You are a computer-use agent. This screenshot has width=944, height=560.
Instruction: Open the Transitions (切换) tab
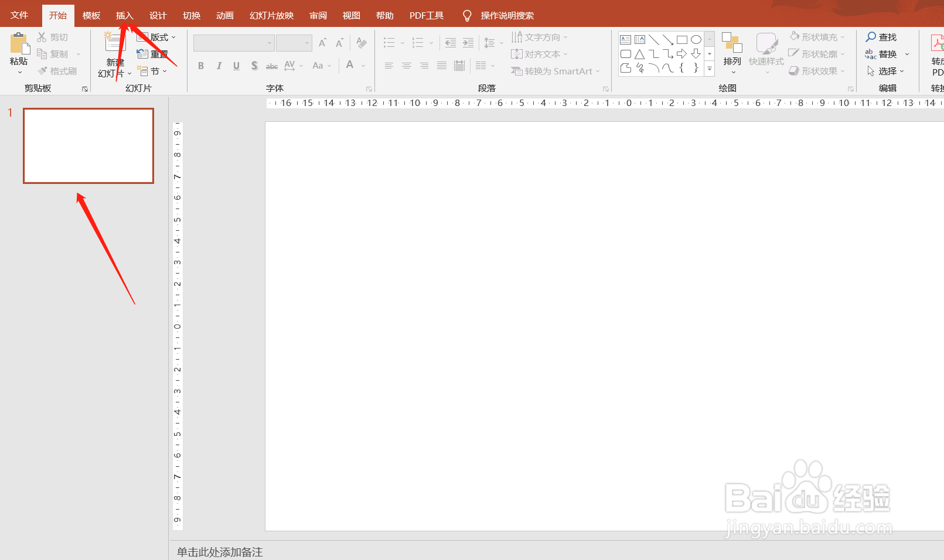(192, 15)
